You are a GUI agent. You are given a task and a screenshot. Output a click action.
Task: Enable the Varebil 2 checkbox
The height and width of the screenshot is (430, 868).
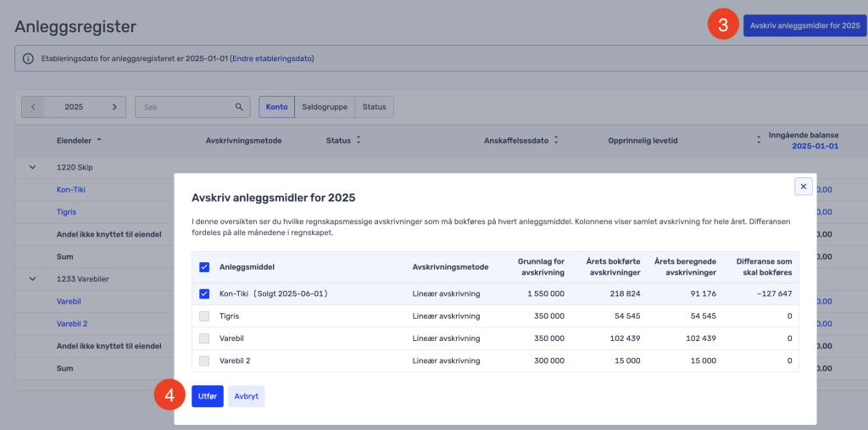(203, 360)
